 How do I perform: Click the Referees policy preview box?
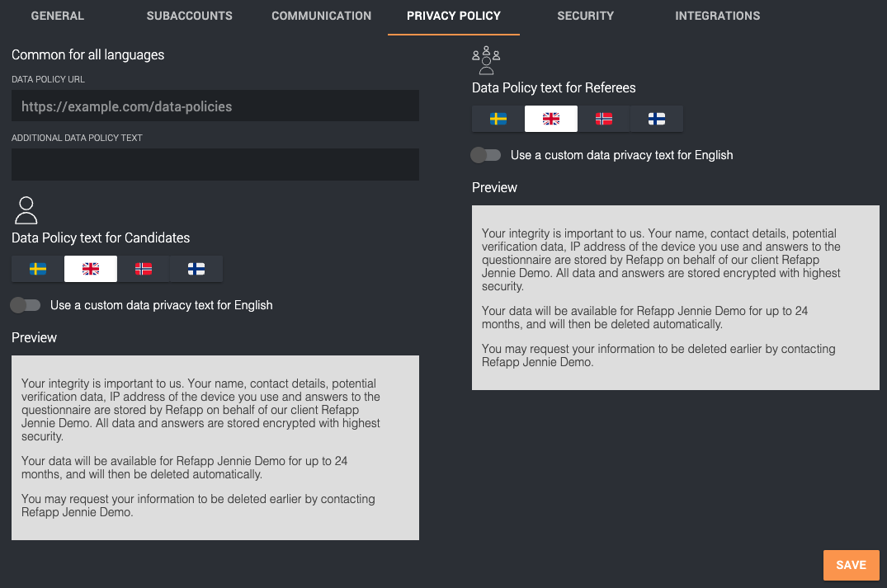point(676,298)
